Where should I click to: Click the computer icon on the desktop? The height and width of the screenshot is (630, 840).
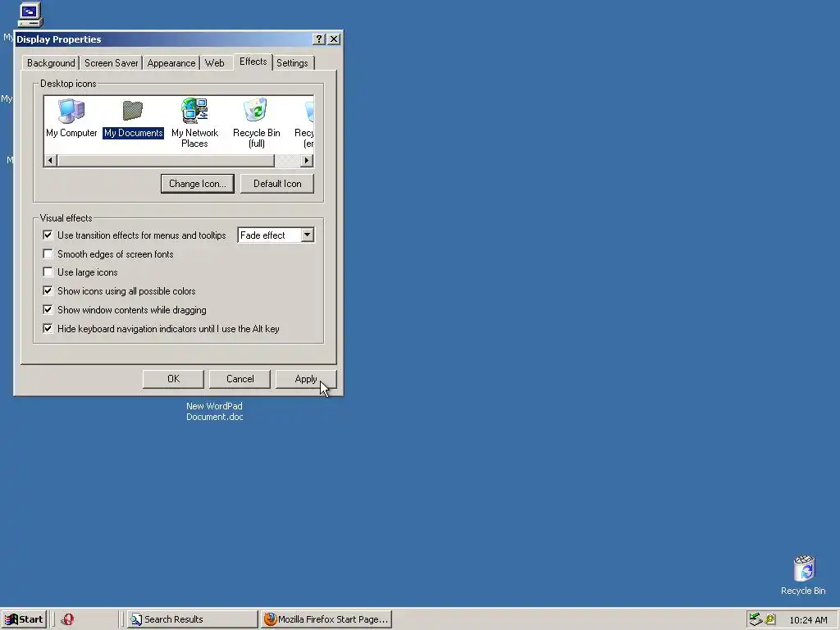pos(30,15)
